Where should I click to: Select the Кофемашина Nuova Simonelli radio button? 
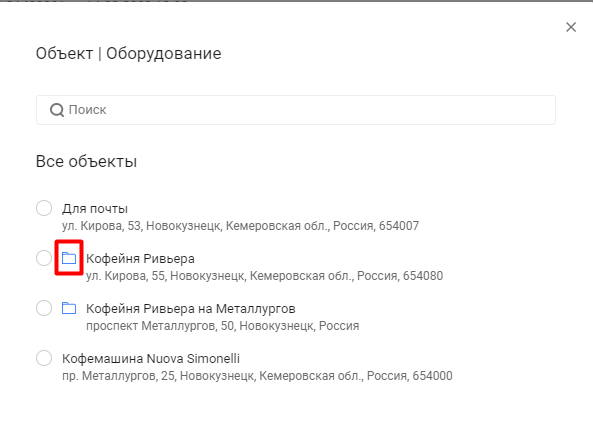[44, 358]
